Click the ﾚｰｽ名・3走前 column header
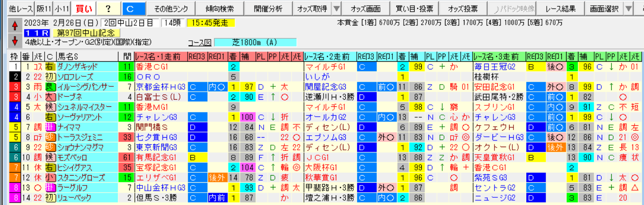The image size is (644, 205). point(499,56)
